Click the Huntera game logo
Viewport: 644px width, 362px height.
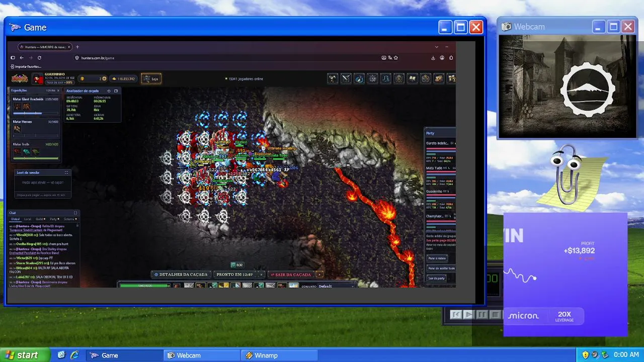click(20, 78)
